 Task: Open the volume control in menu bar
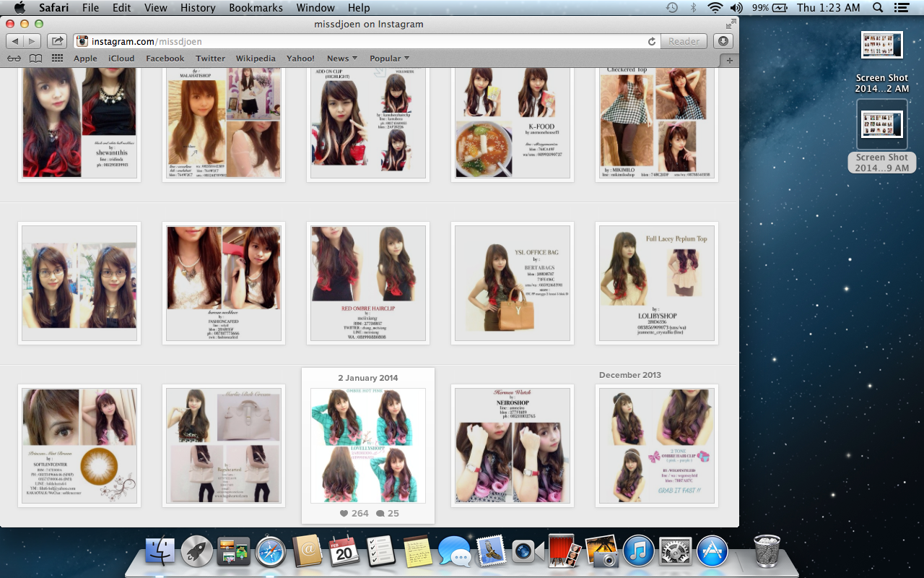736,7
